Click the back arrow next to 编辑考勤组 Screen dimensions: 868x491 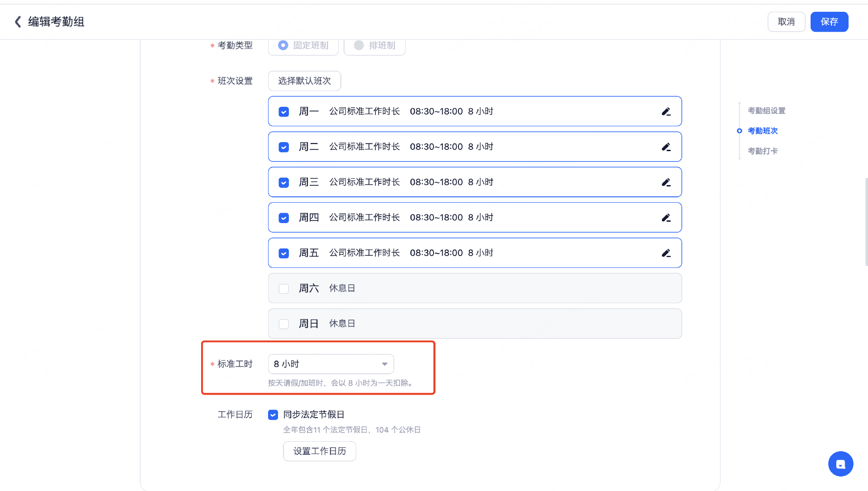(18, 22)
